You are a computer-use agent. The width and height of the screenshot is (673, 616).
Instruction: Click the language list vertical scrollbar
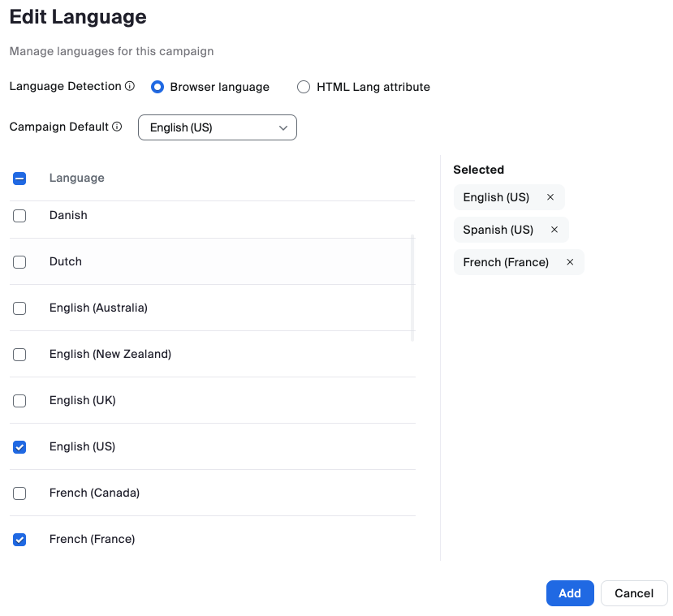(413, 288)
